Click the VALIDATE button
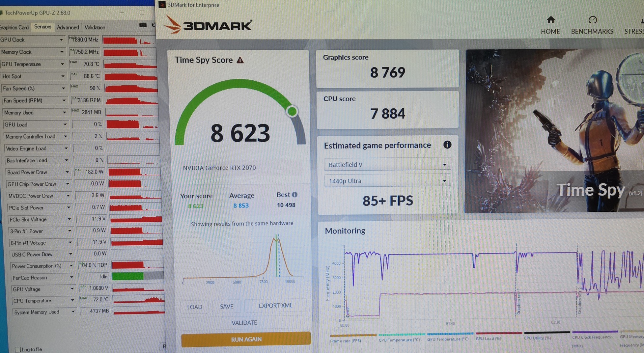Viewport: 644px width, 353px height. coord(244,323)
